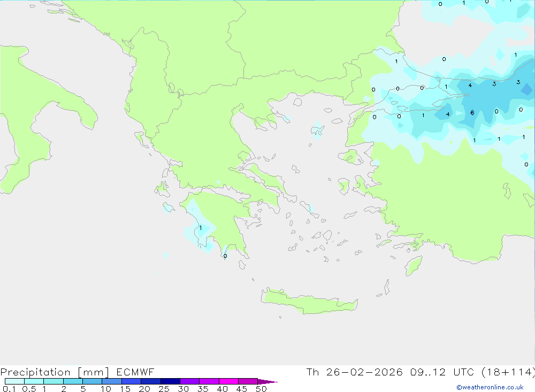Select the 'ECMWF' model label
This screenshot has width=535, height=392.
pos(135,372)
